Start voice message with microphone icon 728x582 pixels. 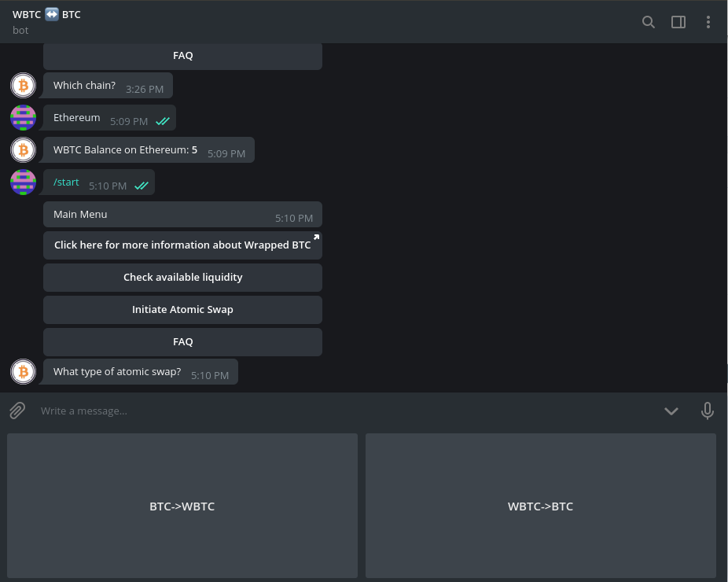tap(707, 411)
